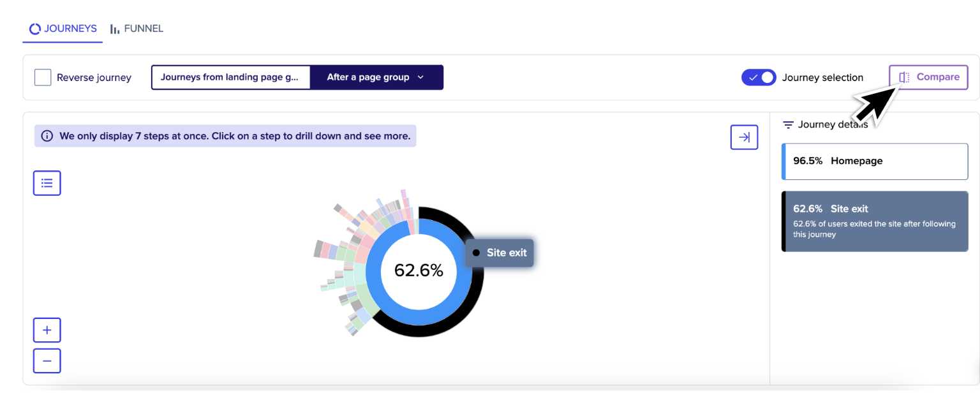Collapse the Journey details panel arrow

(744, 137)
